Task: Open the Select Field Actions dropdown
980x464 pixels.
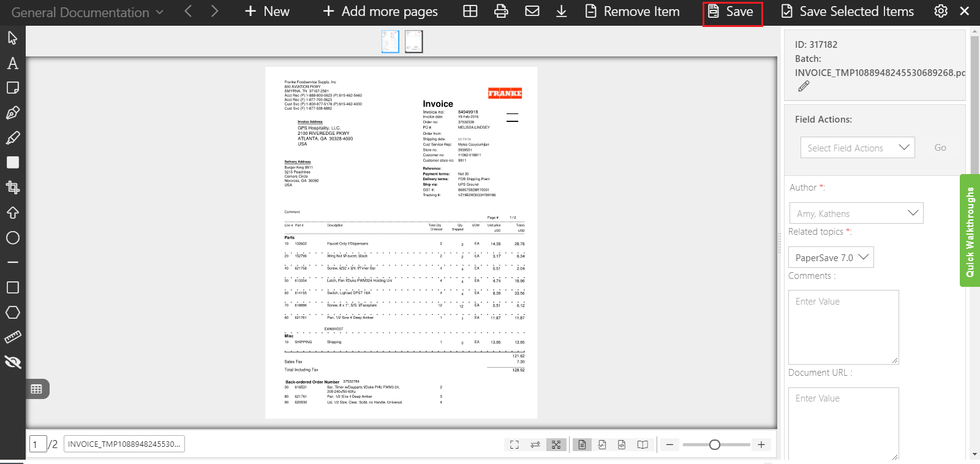Action: tap(857, 148)
